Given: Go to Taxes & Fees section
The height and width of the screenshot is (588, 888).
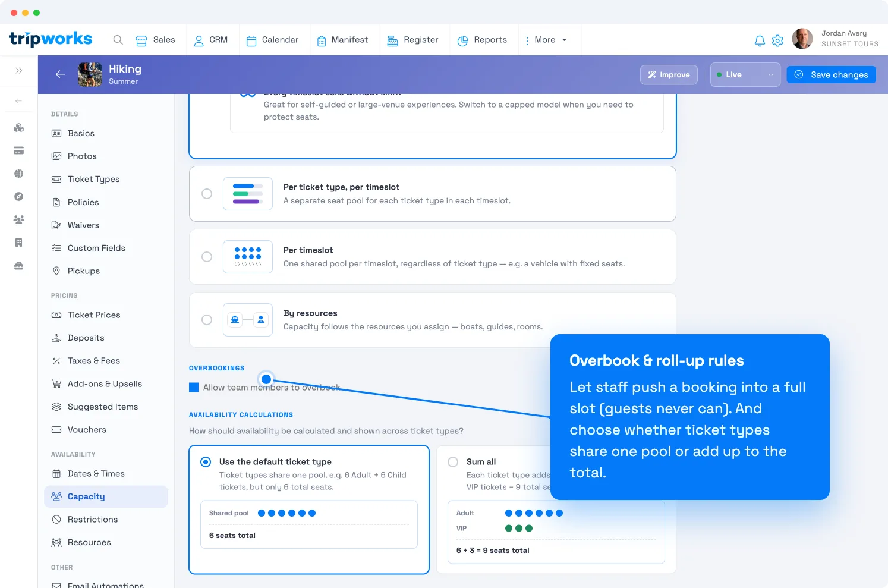Looking at the screenshot, I should coord(106,361).
